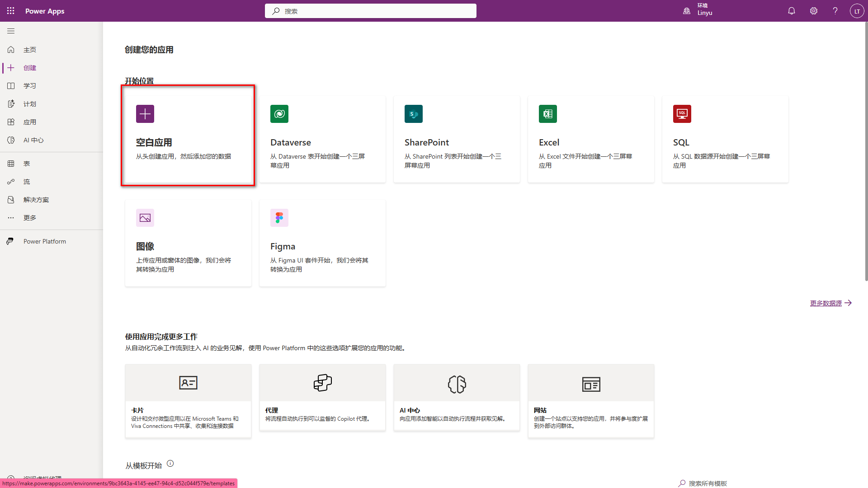
Task: Collapse the left navigation hamburger menu
Action: point(11,31)
